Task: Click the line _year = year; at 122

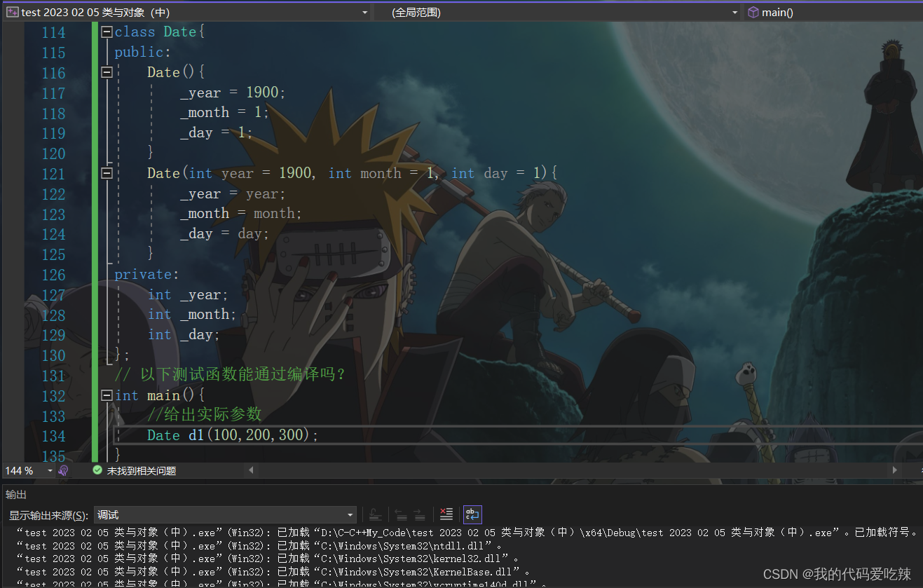Action: 233,193
